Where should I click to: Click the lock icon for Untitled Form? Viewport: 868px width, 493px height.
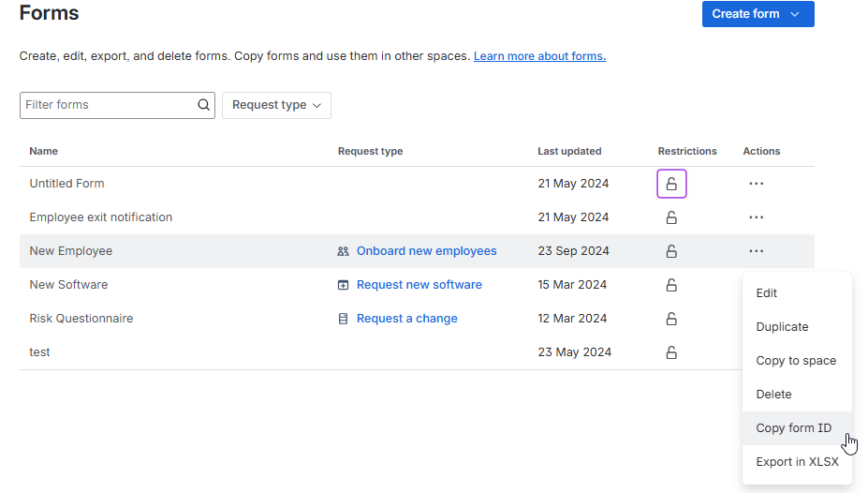pyautogui.click(x=671, y=184)
